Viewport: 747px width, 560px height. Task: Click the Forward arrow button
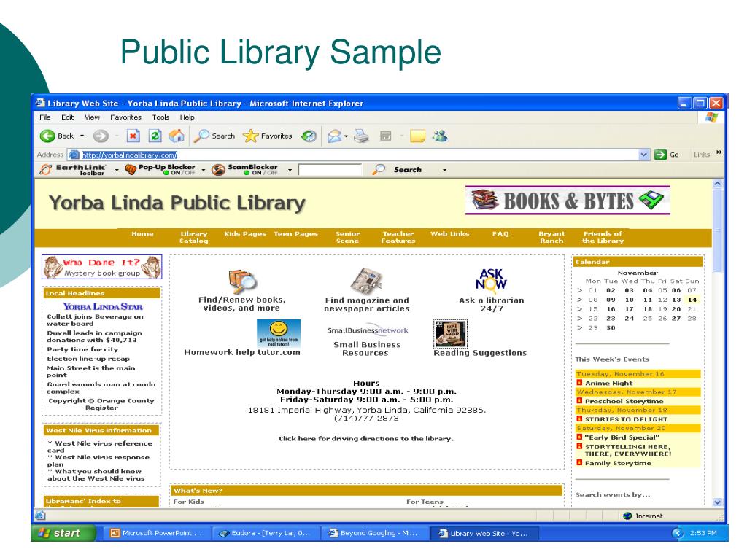(101, 136)
